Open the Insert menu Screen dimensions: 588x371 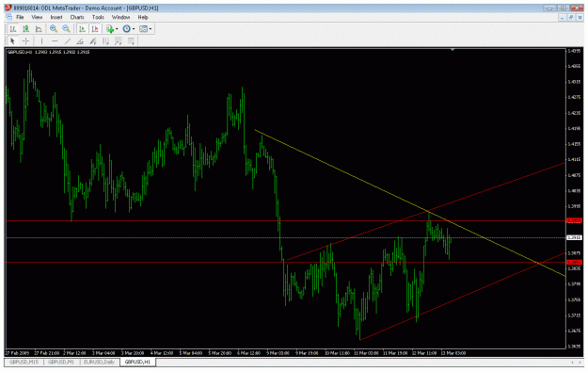(x=56, y=17)
